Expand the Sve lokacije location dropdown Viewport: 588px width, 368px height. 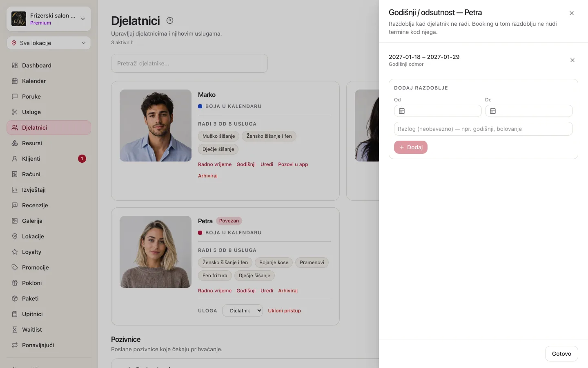(x=49, y=43)
